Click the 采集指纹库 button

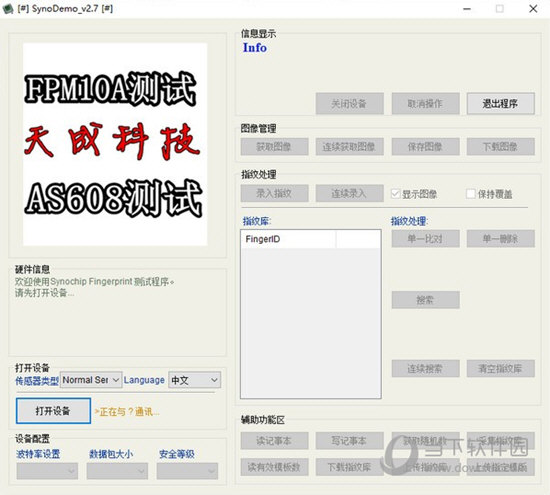pyautogui.click(x=501, y=441)
